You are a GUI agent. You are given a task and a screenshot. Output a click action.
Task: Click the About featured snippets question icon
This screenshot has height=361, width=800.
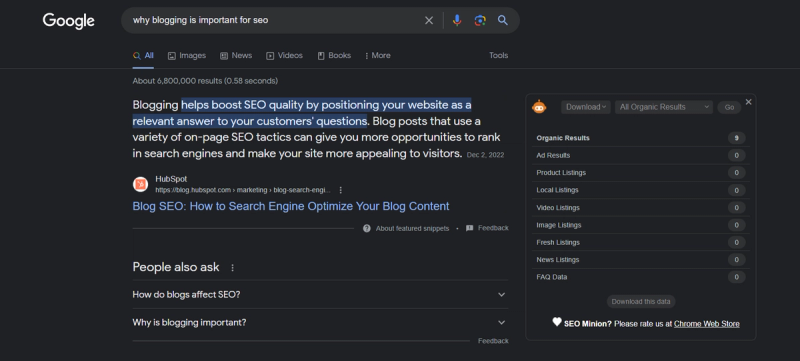tap(367, 228)
